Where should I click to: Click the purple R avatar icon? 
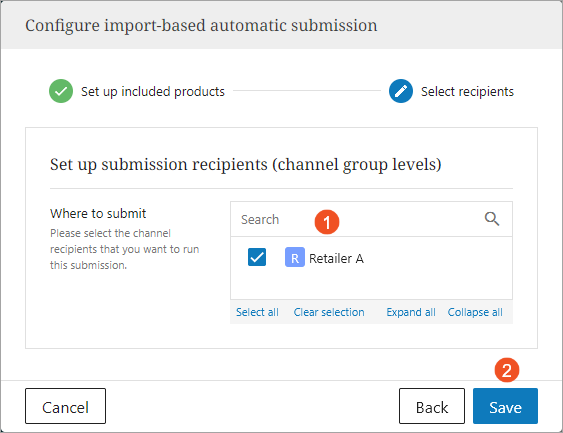[295, 257]
